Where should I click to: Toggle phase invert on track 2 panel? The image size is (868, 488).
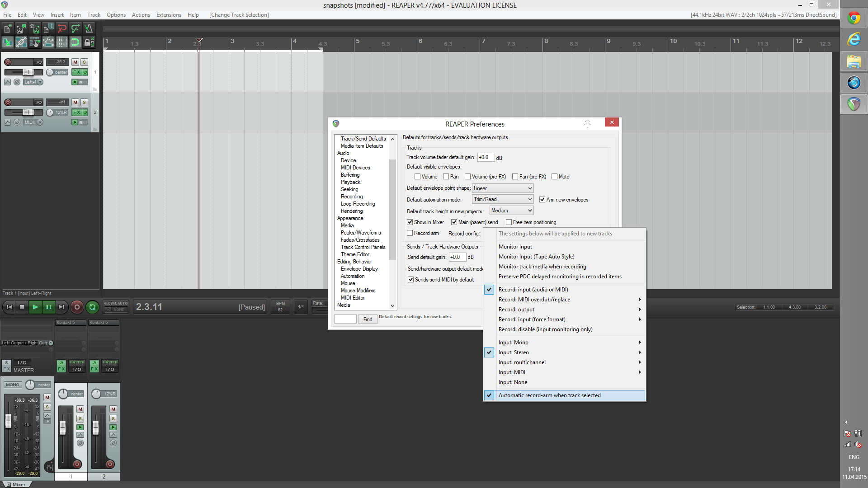(17, 122)
